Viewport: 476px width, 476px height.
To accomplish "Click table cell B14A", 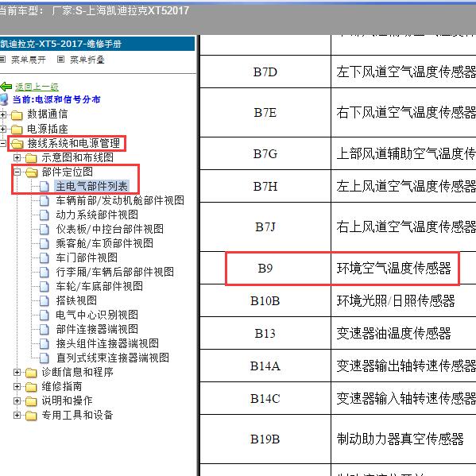I will (265, 366).
